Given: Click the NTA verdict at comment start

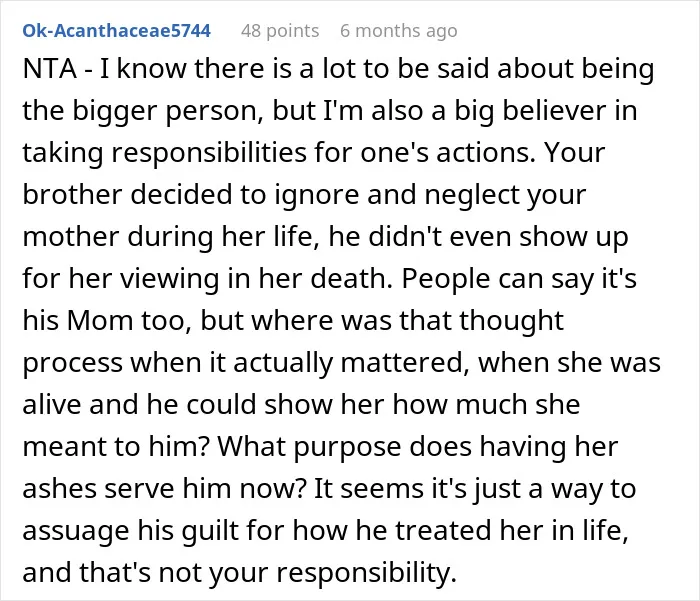Looking at the screenshot, I should click(x=50, y=69).
